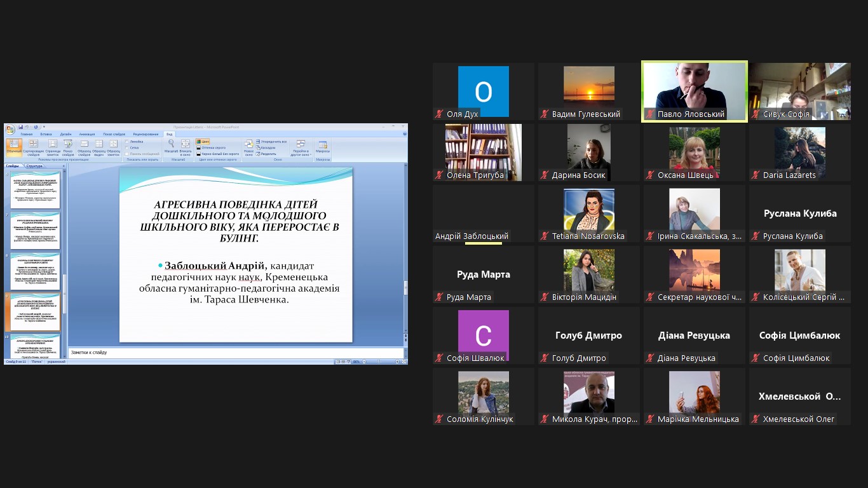Click the Save icon in quick access toolbar
868x488 pixels.
point(21,127)
